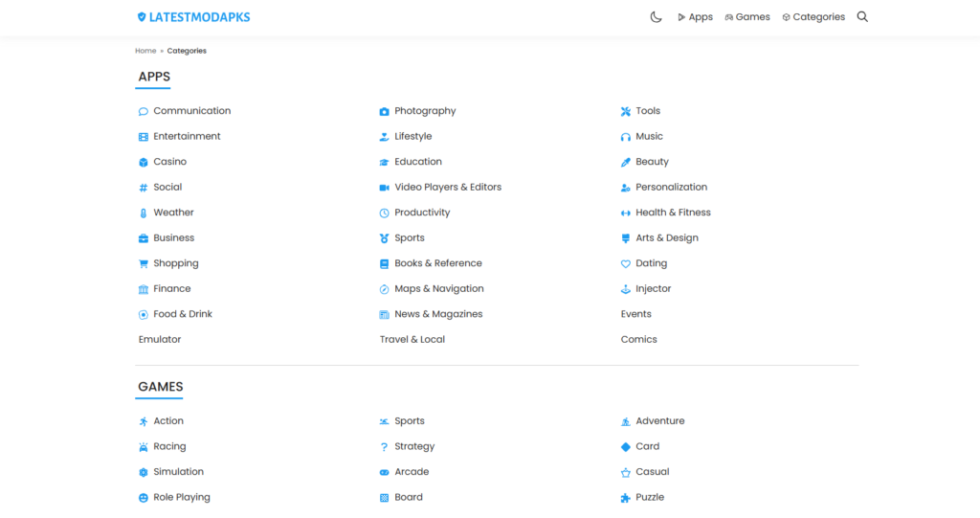Screen dimensions: 980x518
Task: Click the speech bubble icon for Communication
Action: click(x=144, y=111)
